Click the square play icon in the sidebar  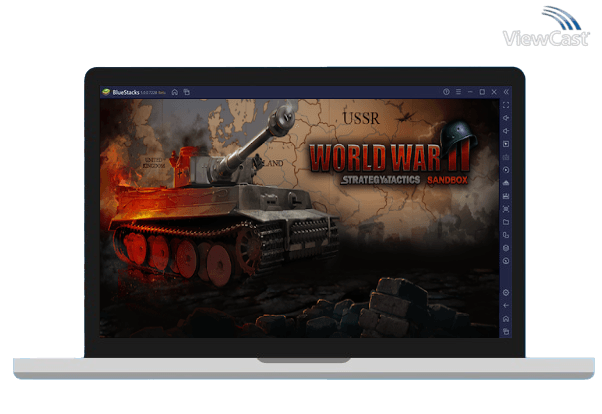click(x=506, y=144)
